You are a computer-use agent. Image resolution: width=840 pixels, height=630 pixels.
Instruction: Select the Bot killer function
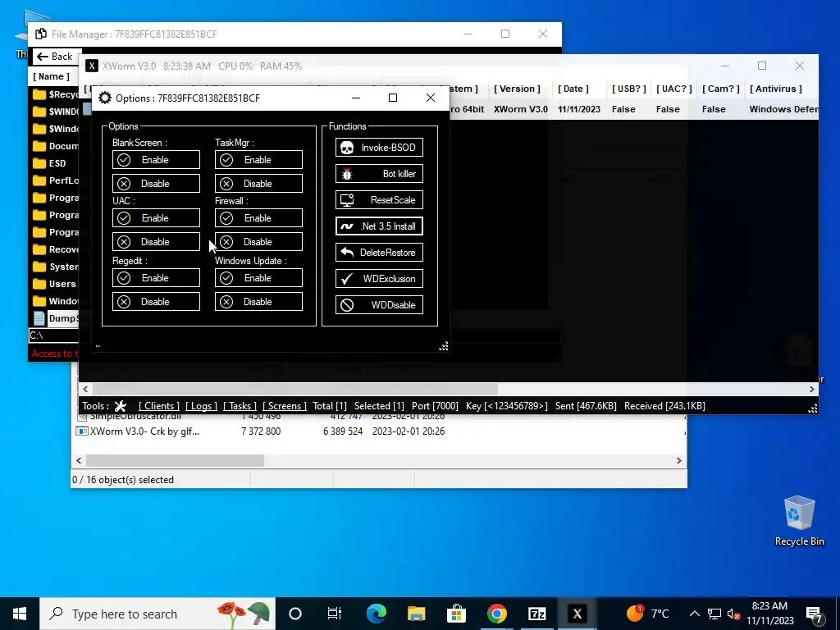coord(379,174)
